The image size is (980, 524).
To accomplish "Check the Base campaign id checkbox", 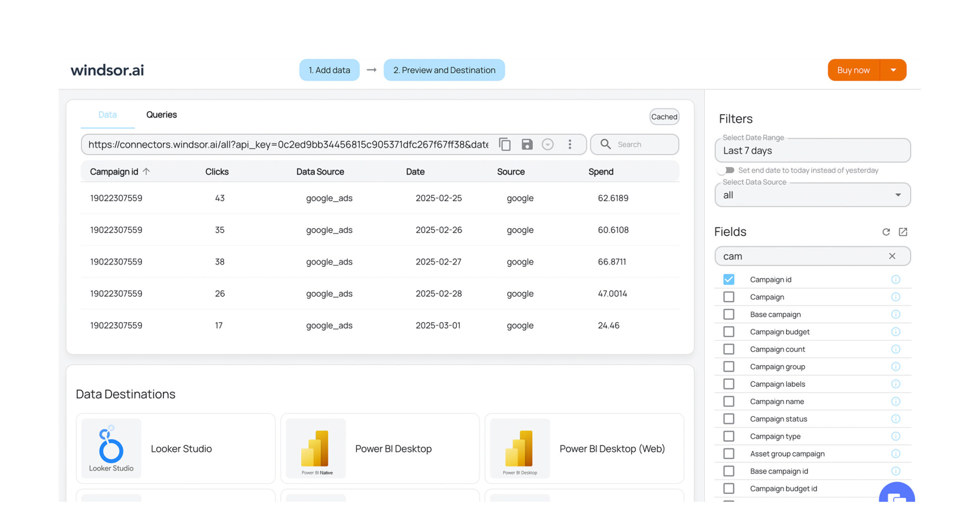I will click(x=729, y=471).
